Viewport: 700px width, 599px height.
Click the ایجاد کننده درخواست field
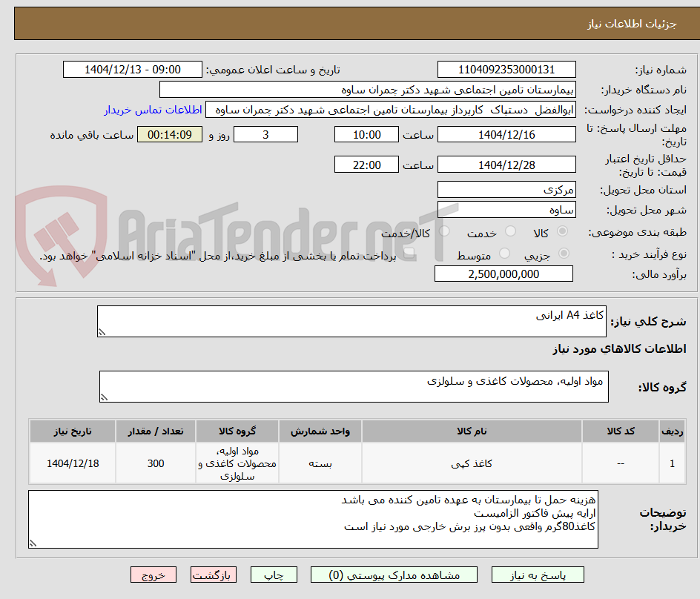point(391,110)
